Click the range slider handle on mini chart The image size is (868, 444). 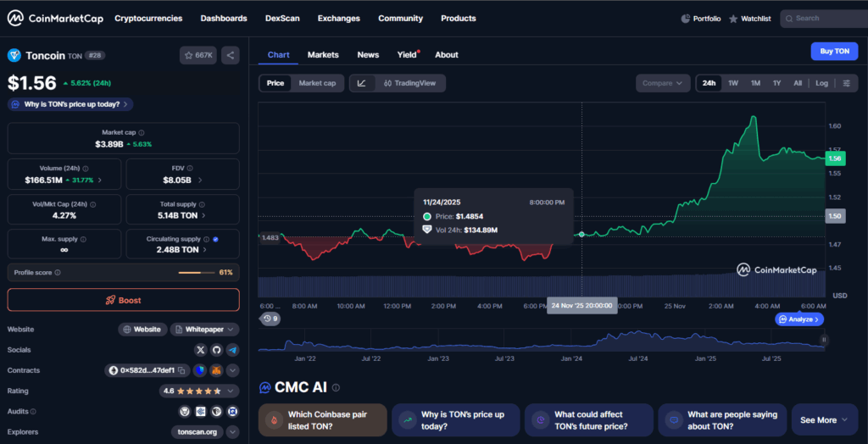tap(823, 339)
